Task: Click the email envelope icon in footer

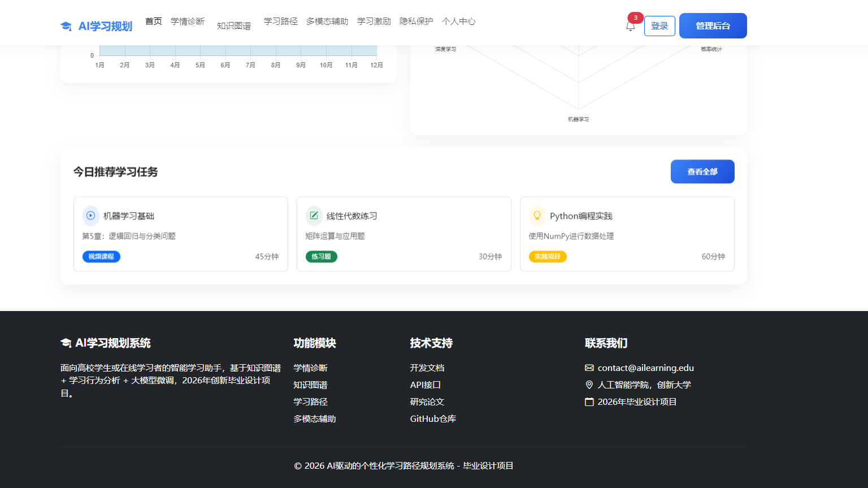Action: tap(589, 368)
